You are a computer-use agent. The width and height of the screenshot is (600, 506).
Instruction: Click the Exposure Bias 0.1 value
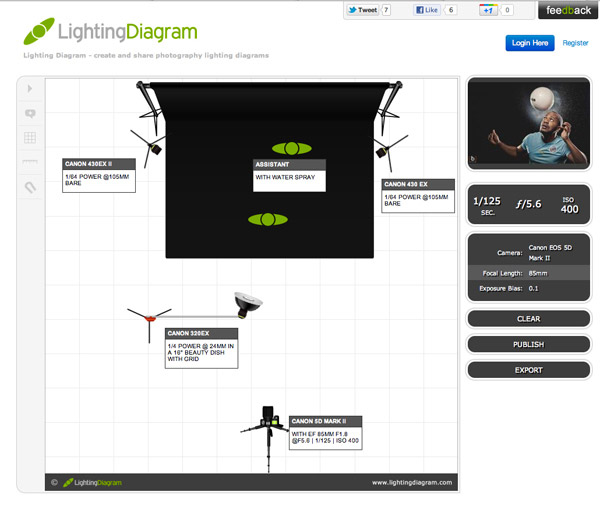point(533,289)
